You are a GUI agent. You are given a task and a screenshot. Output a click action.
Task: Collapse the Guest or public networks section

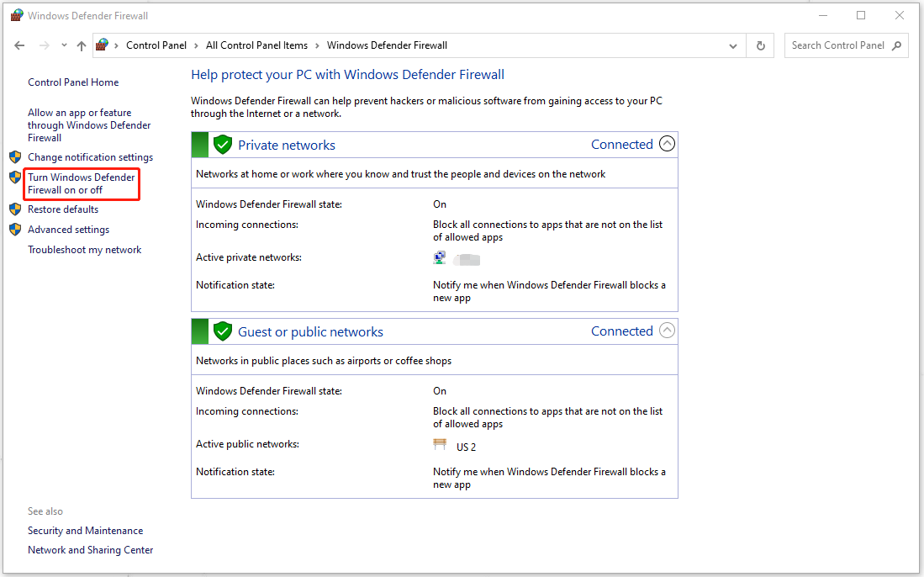(667, 331)
